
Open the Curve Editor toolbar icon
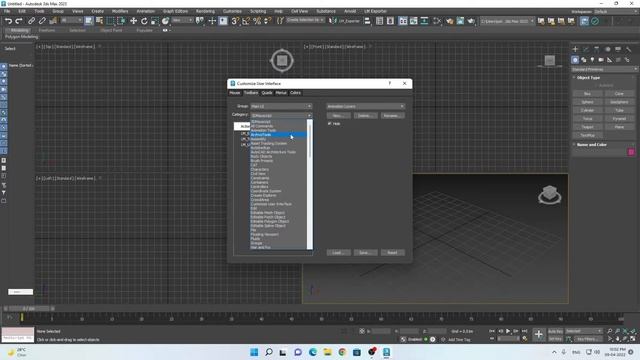[413, 21]
